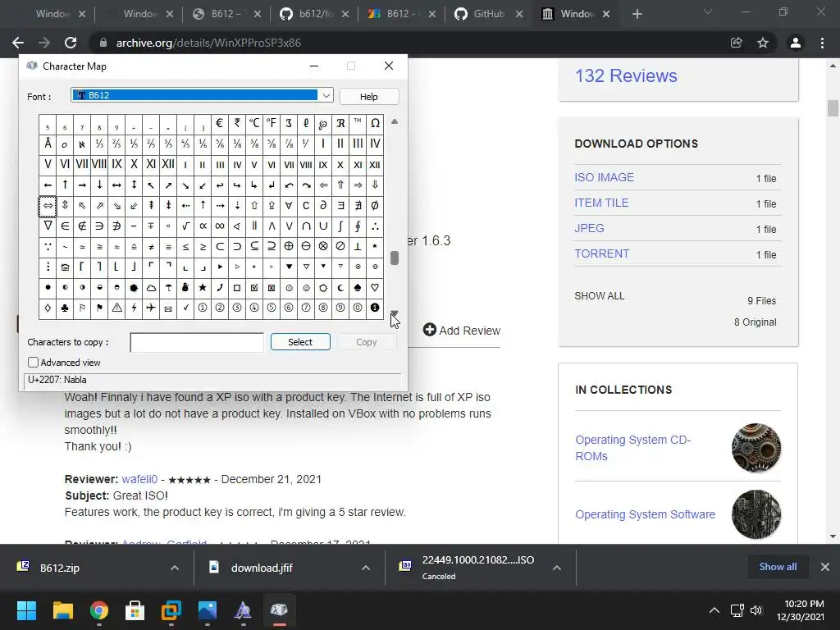This screenshot has height=630, width=840.
Task: Click the page scroll-down arrow on archive.org
Action: point(833,536)
